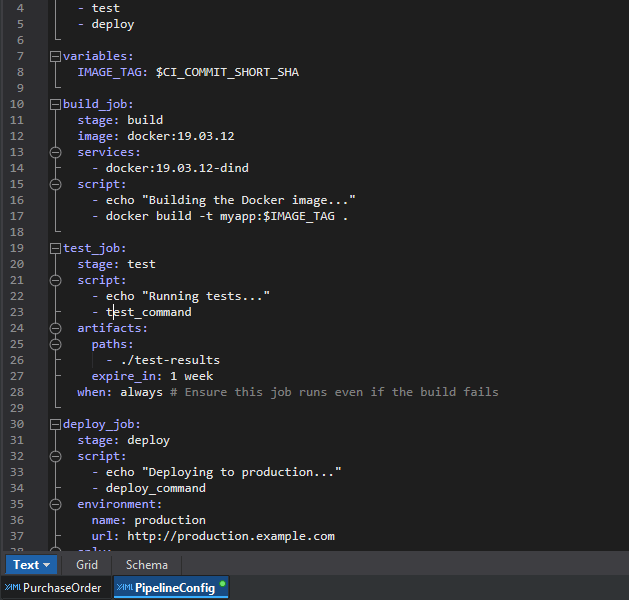Image resolution: width=629 pixels, height=600 pixels.
Task: Open the Text view dropdown arrow
Action: pyautogui.click(x=46, y=566)
